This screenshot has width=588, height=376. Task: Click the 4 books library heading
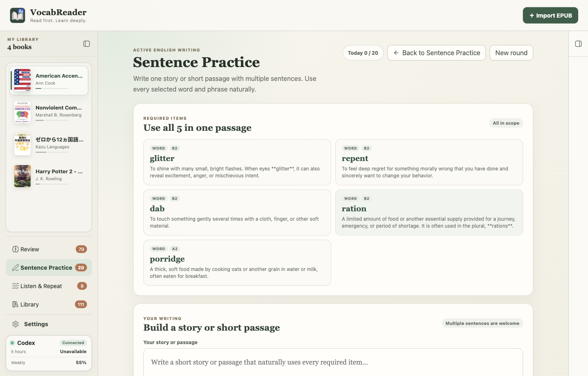20,47
